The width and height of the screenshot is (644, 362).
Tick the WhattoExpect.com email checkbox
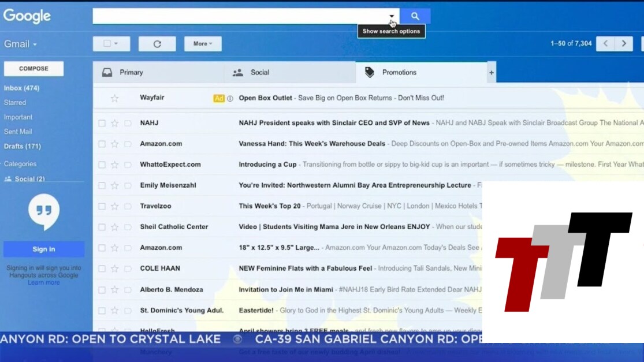(x=102, y=165)
